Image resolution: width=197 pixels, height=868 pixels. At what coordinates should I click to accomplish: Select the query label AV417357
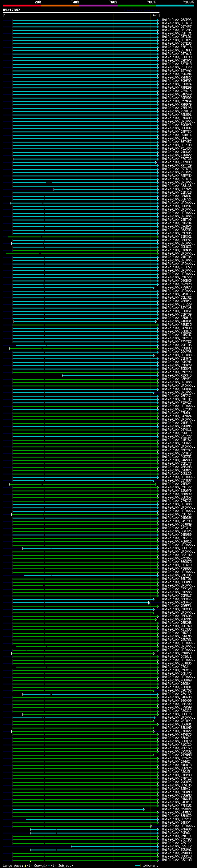pyautogui.click(x=11, y=10)
